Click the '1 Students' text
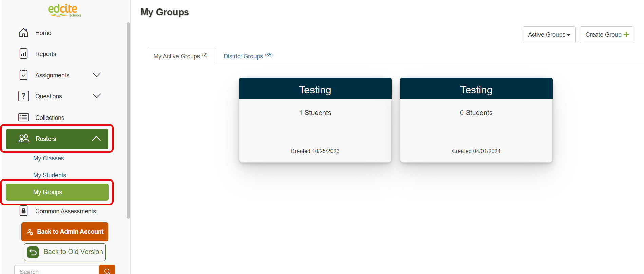 (315, 113)
